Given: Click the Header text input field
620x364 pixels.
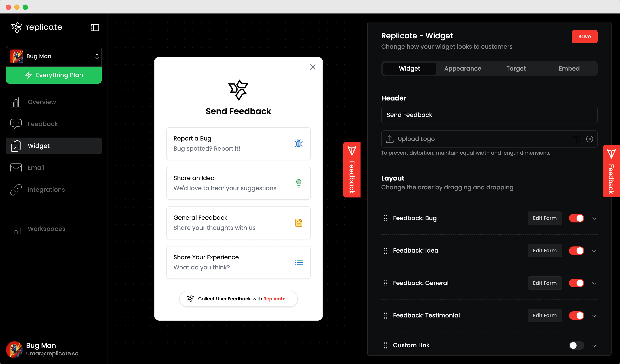Looking at the screenshot, I should pyautogui.click(x=489, y=114).
